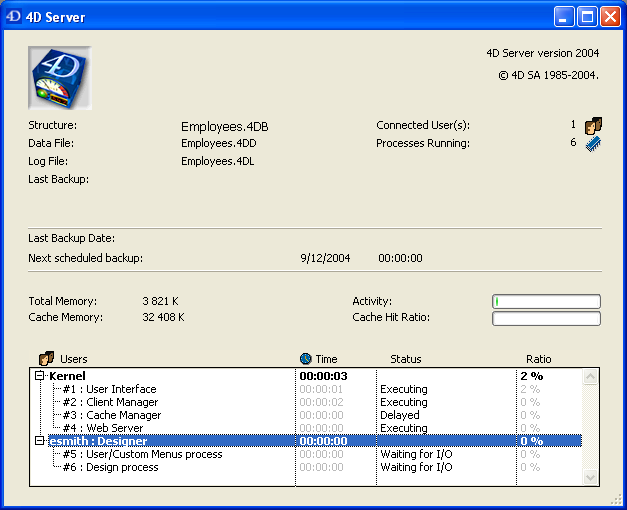Click the clock icon in Time header
This screenshot has height=510, width=627.
point(306,358)
